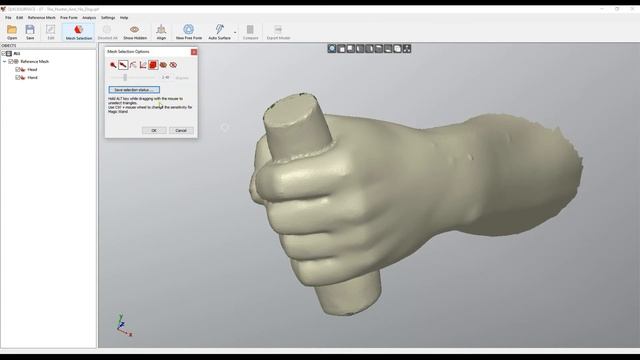This screenshot has width=640, height=360.
Task: Save the project with the Save icon
Action: point(30,32)
